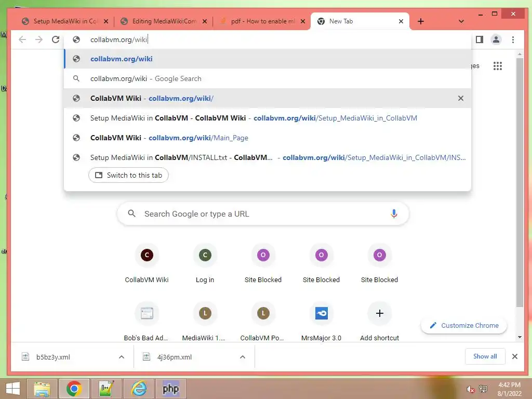
Task: Click Show all downloads button
Action: [x=485, y=356]
